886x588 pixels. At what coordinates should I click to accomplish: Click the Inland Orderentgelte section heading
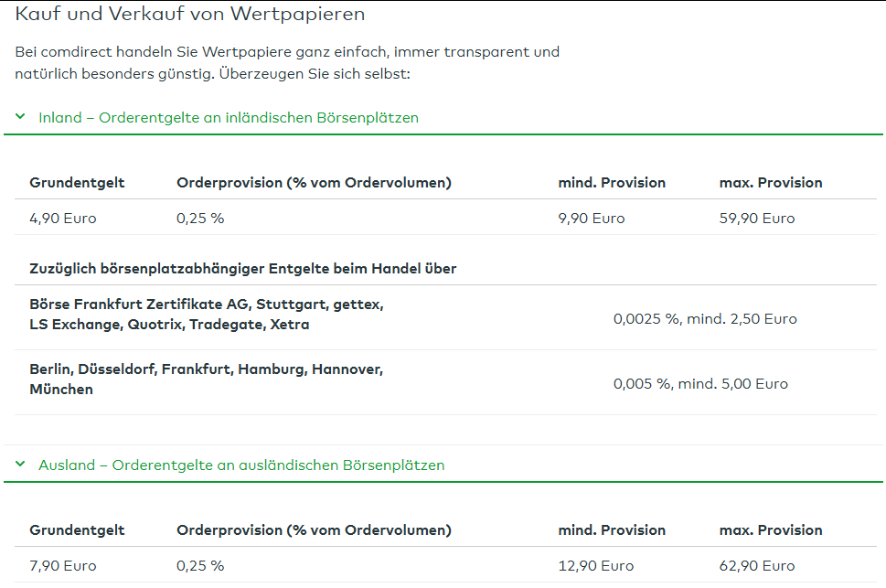(228, 118)
